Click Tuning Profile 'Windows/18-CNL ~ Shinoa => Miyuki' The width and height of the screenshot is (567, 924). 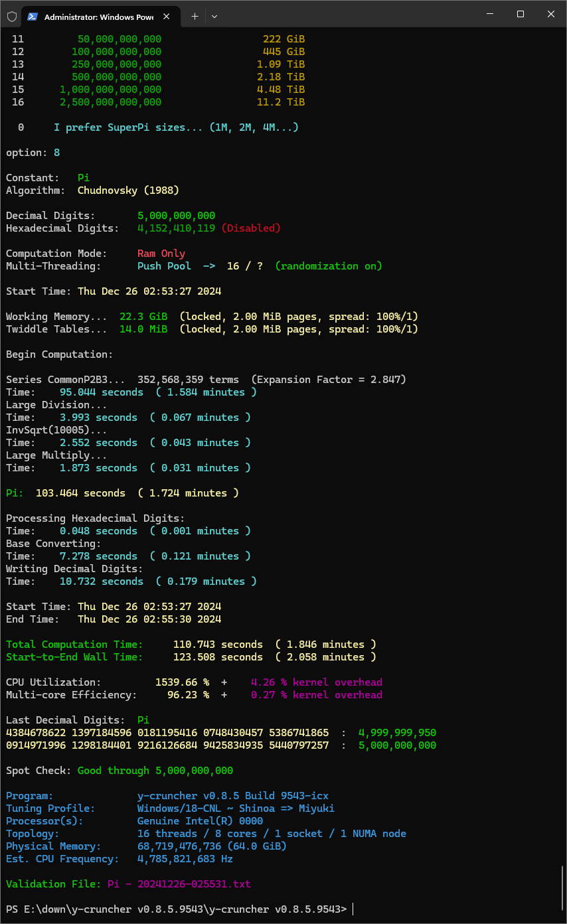[x=236, y=809]
